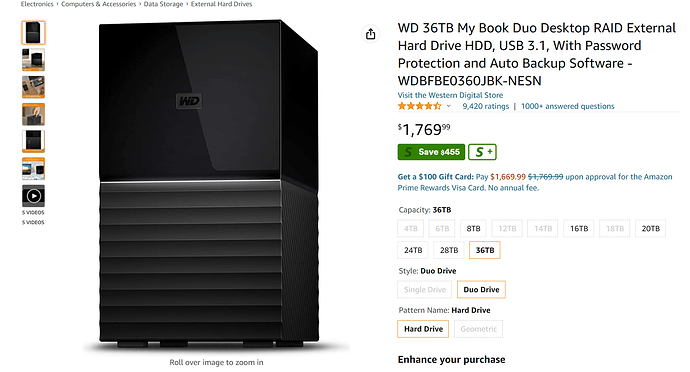Choose the 16TB capacity option
The width and height of the screenshot is (690, 372).
click(579, 228)
